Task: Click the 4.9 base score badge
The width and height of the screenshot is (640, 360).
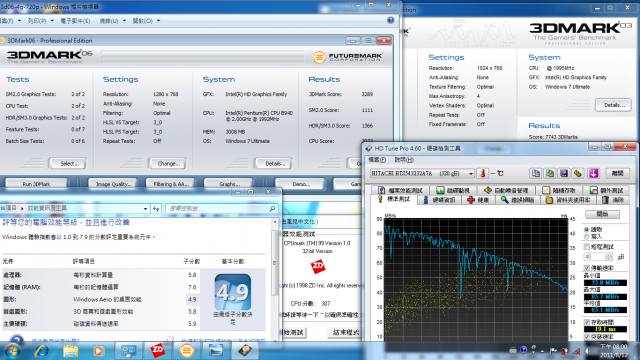Action: tap(233, 293)
